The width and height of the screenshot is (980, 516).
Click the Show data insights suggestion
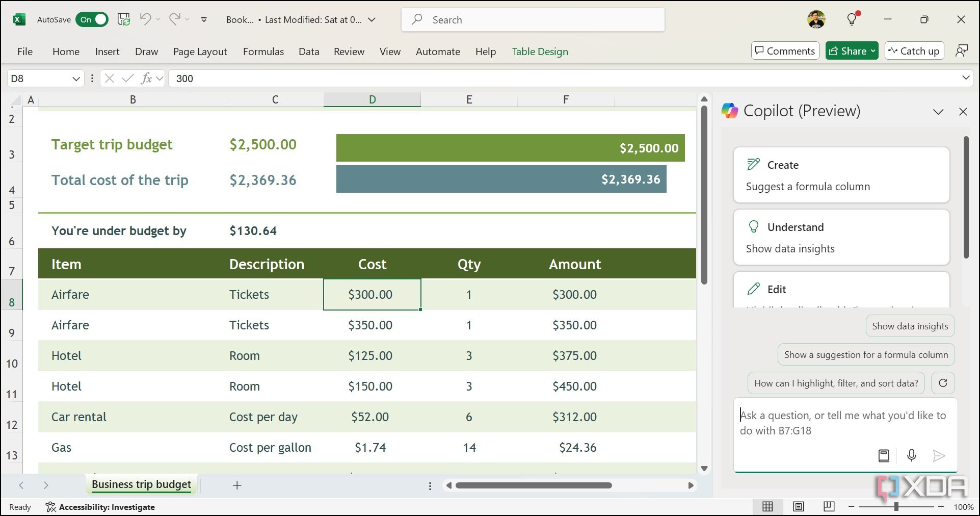[910, 326]
